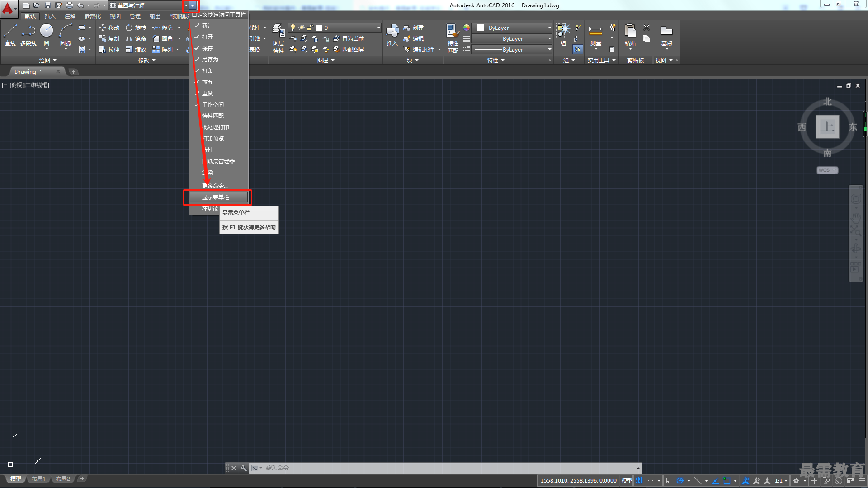Select 显示菜单栏 menu item

pos(219,197)
